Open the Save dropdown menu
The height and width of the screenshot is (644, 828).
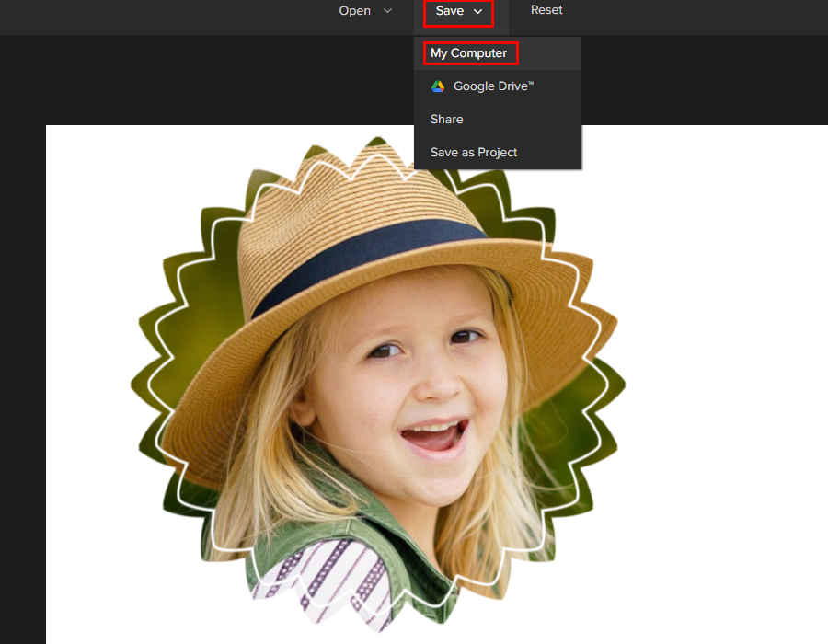coord(458,12)
